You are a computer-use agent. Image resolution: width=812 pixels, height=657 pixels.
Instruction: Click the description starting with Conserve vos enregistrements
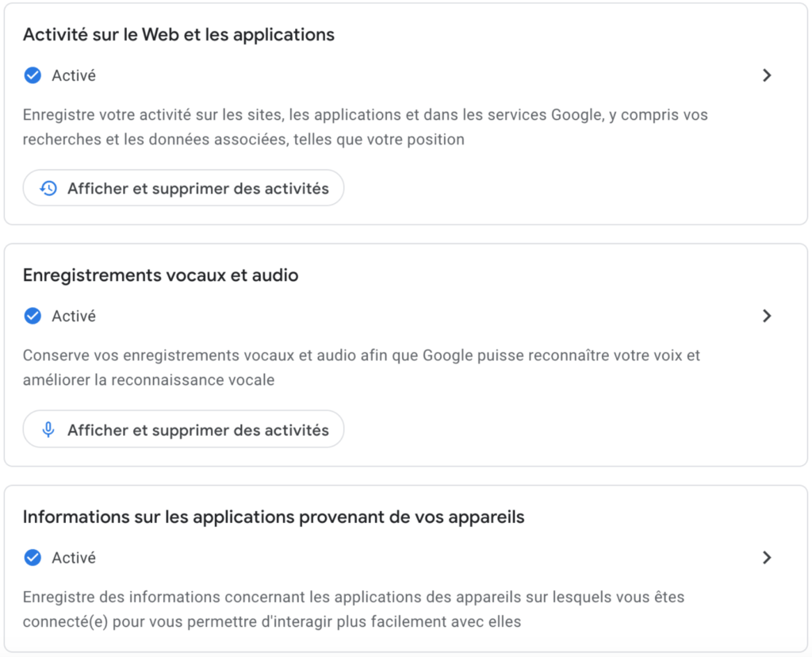(361, 355)
